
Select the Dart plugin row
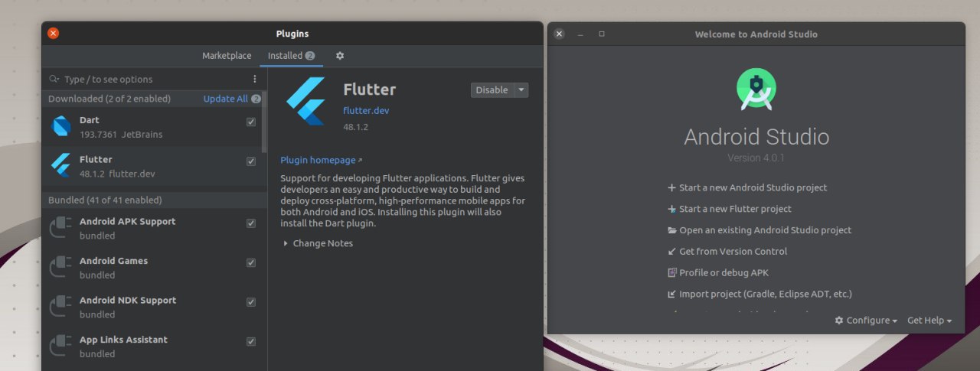tap(152, 127)
